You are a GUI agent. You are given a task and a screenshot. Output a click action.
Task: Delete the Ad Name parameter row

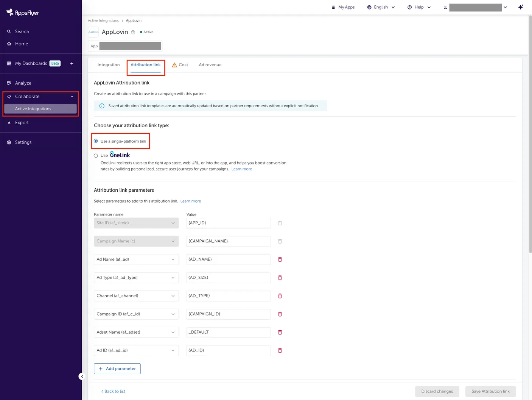280,259
